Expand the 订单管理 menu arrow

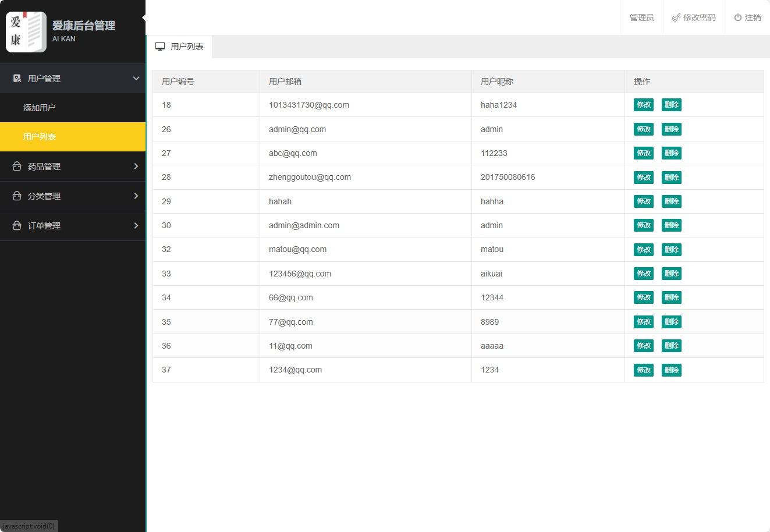pos(136,226)
